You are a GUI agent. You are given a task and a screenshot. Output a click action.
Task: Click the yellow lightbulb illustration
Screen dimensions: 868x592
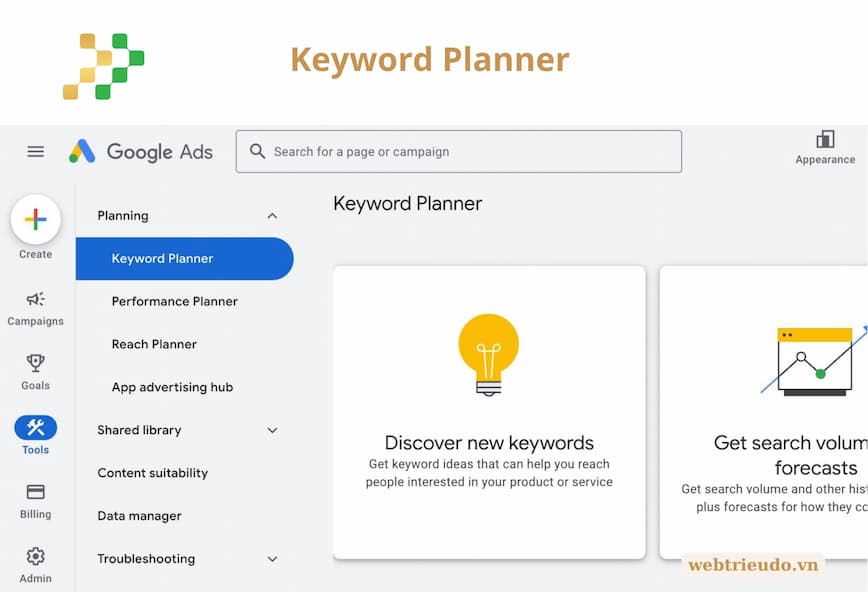point(489,355)
